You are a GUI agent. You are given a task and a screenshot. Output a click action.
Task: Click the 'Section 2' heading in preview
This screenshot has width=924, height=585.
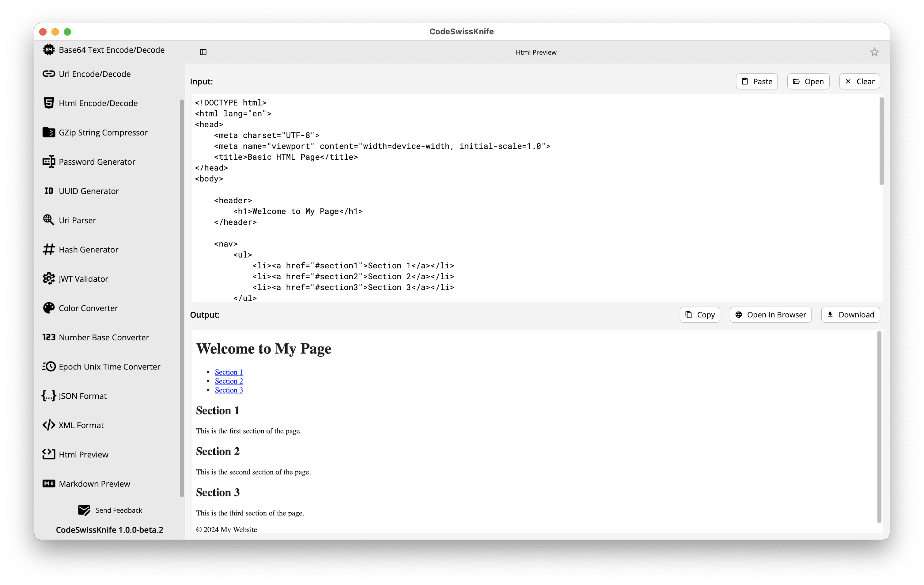tap(218, 451)
